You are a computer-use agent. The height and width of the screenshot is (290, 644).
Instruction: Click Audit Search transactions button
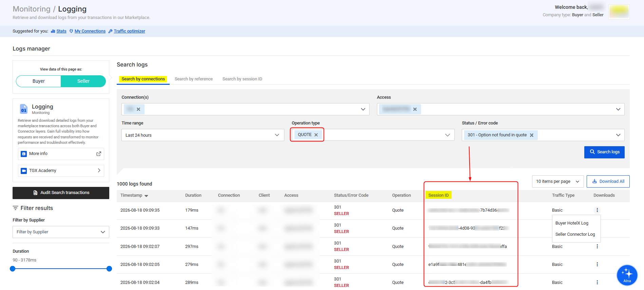61,193
